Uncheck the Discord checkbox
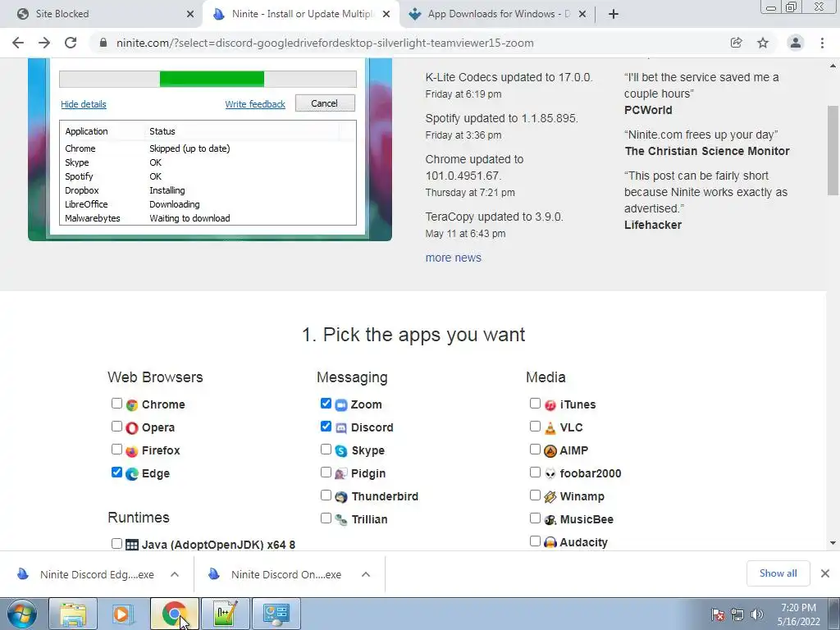Image resolution: width=840 pixels, height=630 pixels. (326, 427)
